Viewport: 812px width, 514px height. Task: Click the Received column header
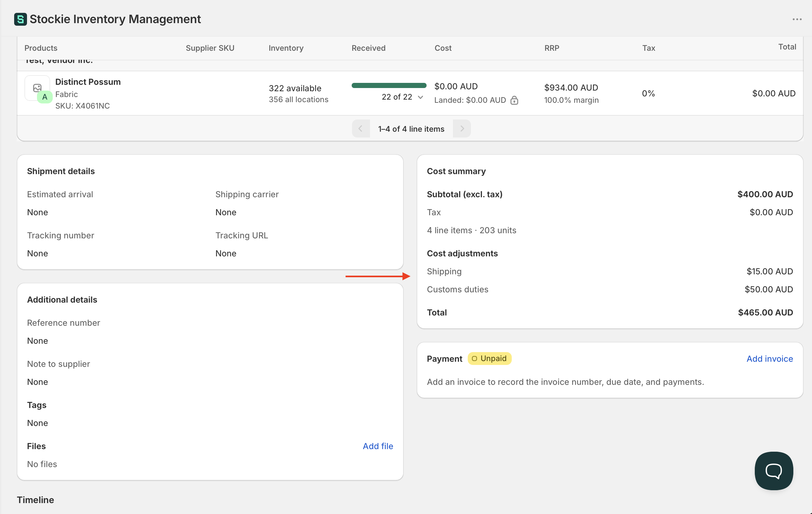pos(368,48)
